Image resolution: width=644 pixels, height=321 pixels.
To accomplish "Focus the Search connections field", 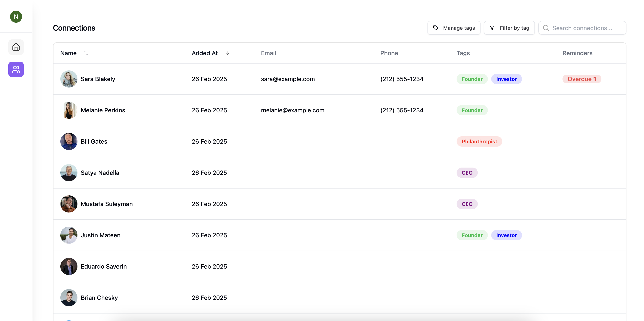I will click(x=582, y=28).
